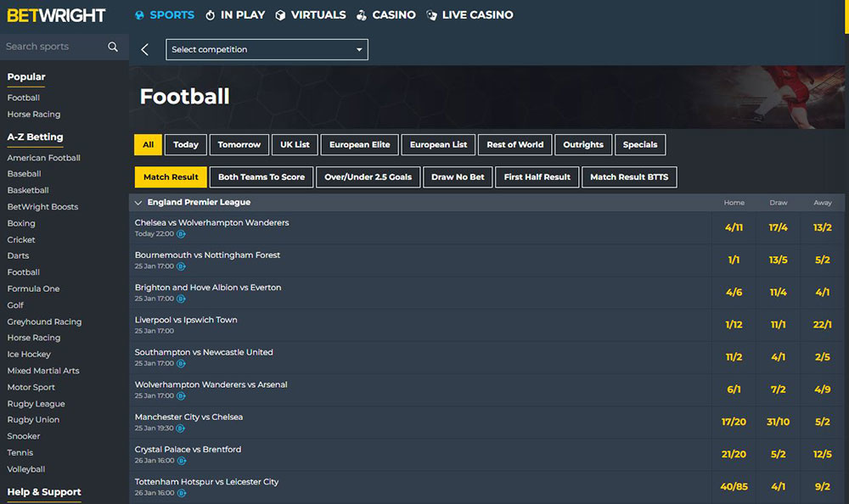The image size is (849, 504).
Task: Open Volleyball in the sidebar
Action: [26, 469]
